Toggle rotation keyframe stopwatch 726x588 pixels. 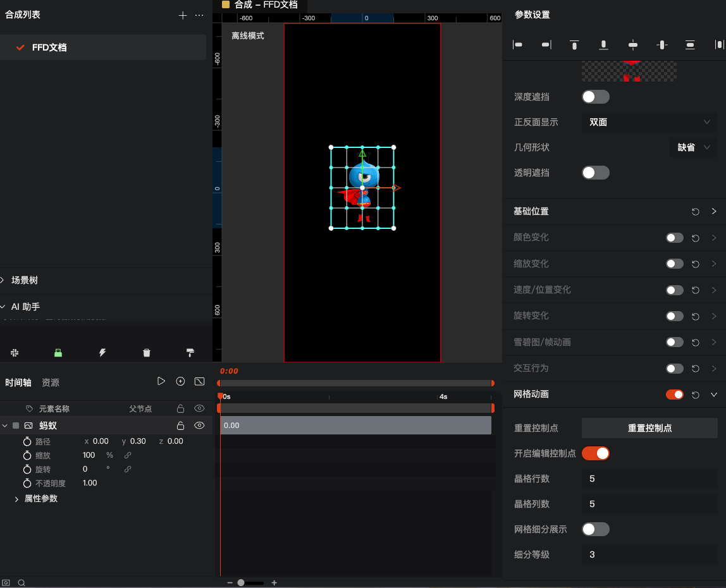[x=27, y=469]
